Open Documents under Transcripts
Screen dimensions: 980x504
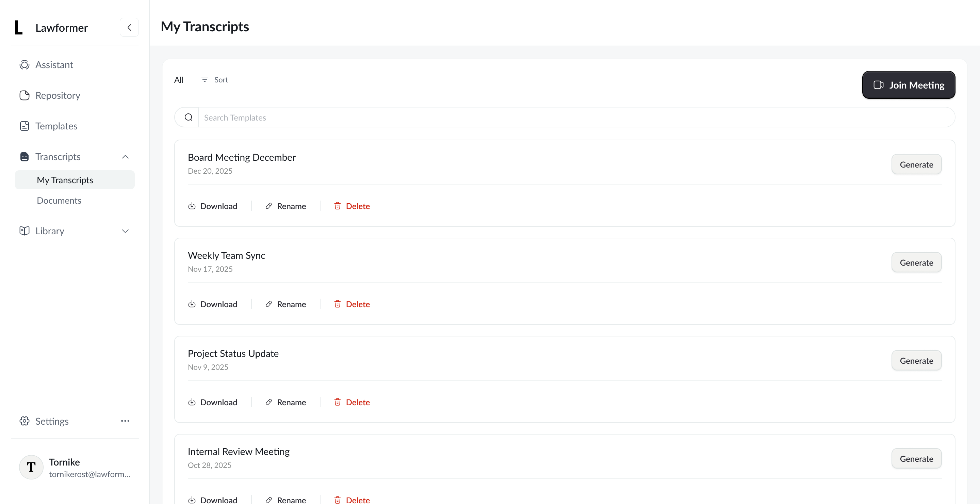pos(59,200)
